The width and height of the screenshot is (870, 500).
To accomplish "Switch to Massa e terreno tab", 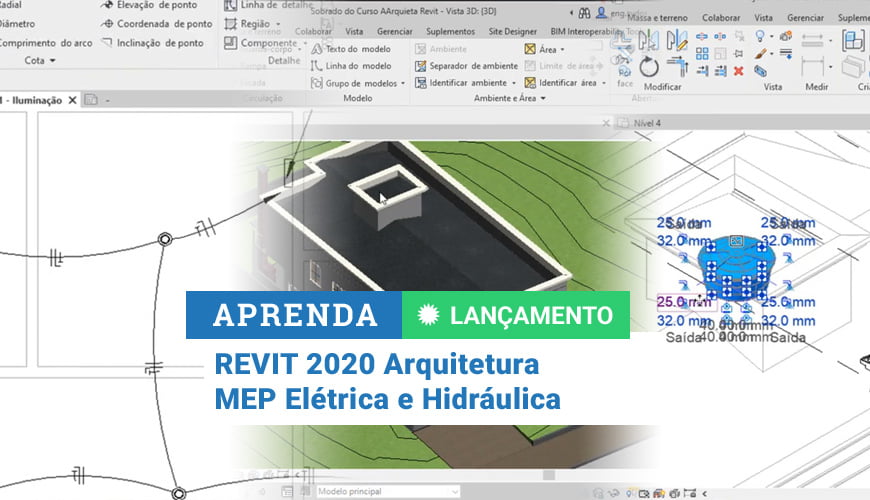I will pos(657,18).
